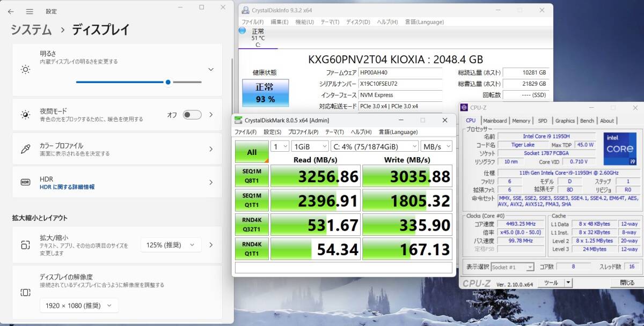
Task: Switch to CPU-Z SPD tab
Action: coord(543,121)
